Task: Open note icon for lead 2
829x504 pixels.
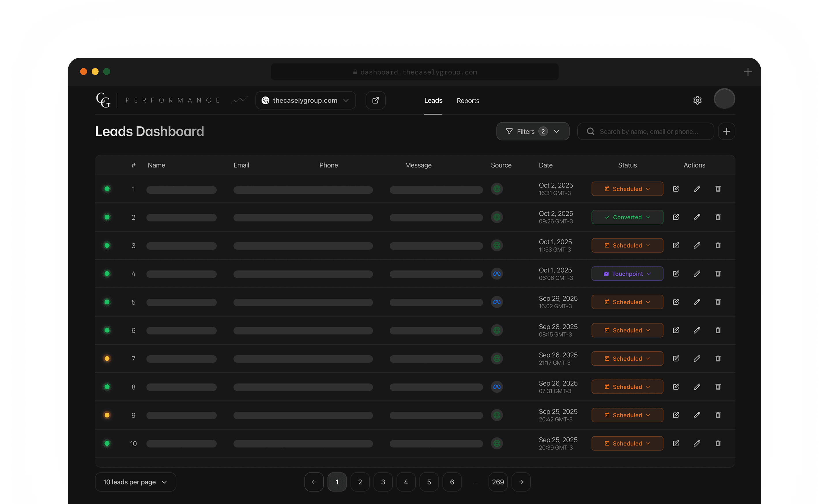Action: pos(676,217)
